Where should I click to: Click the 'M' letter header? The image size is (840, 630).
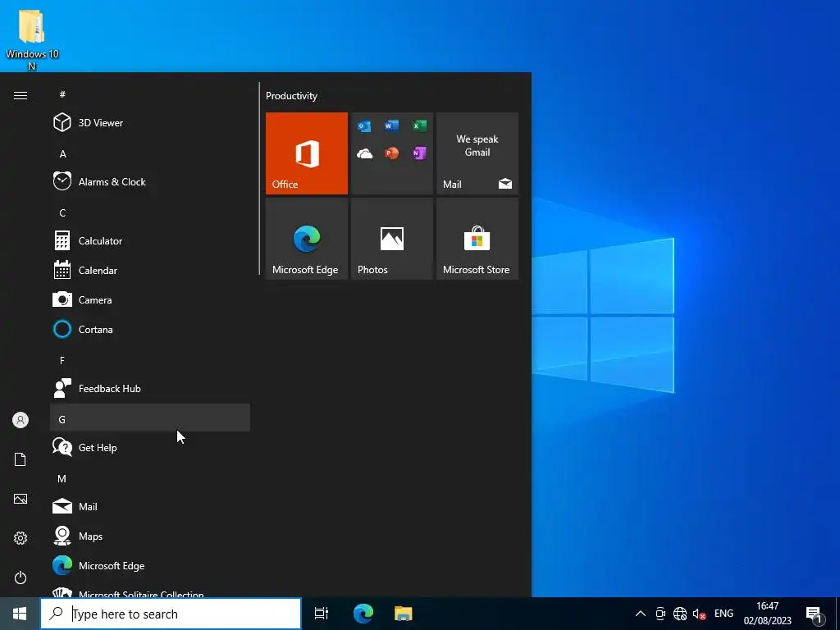(150, 478)
